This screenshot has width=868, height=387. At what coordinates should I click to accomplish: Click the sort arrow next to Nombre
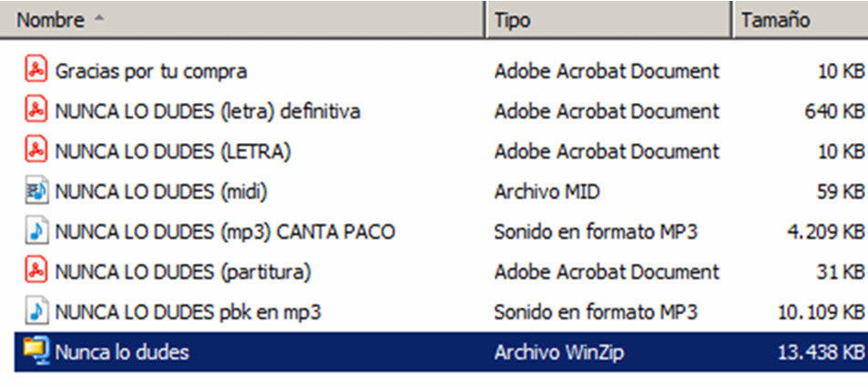[x=99, y=19]
